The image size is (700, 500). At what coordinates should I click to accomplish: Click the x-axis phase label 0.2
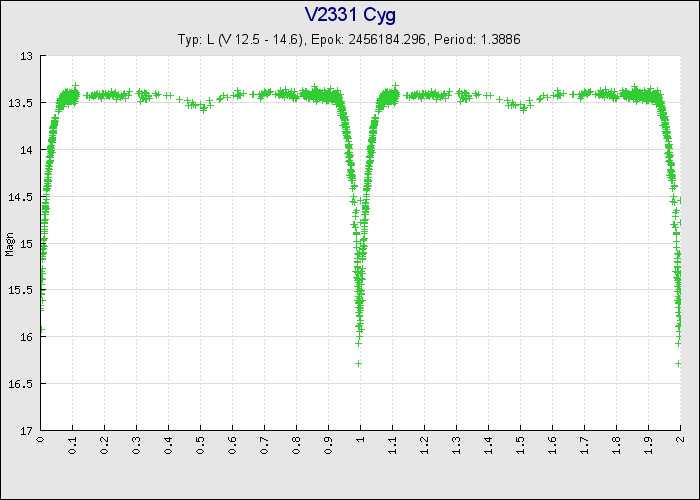[x=104, y=445]
